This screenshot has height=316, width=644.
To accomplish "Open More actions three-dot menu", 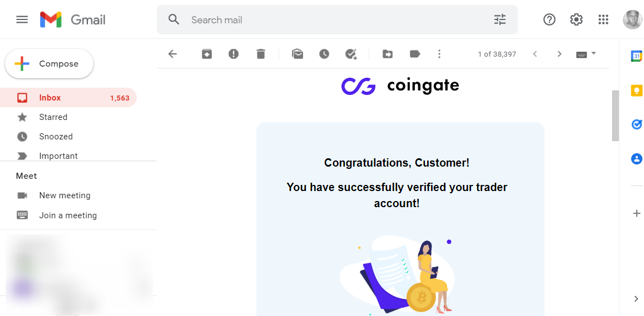I will (439, 54).
